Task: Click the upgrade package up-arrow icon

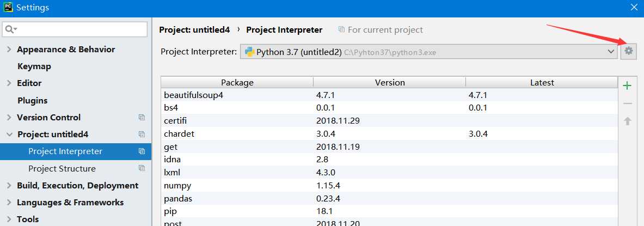Action: pos(627,121)
